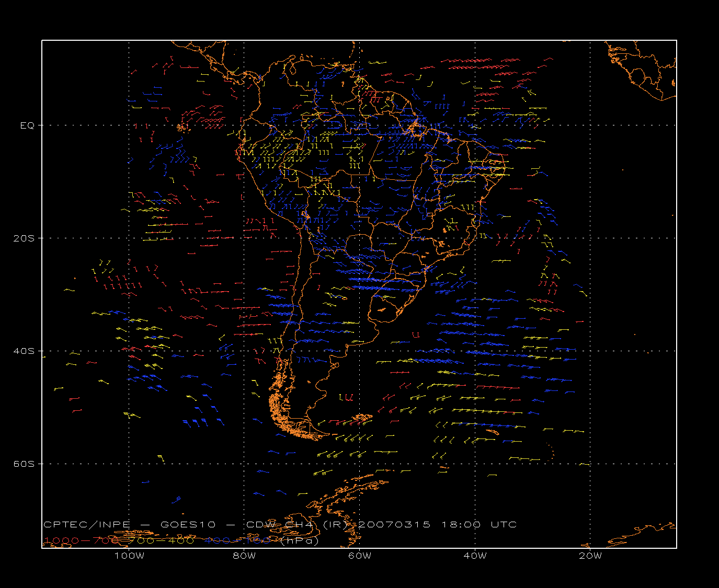Click the 60S latitude label

pos(24,464)
